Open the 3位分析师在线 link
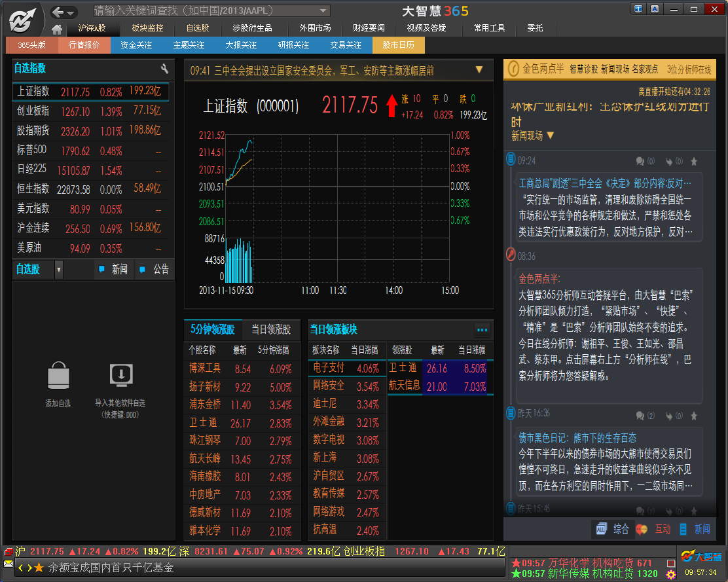Screen dimensions: 728x582 coord(689,69)
